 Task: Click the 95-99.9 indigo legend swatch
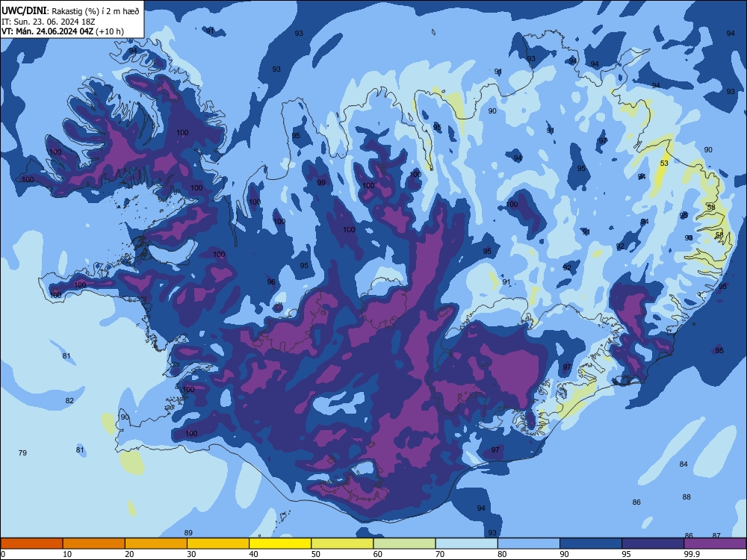pos(653,544)
